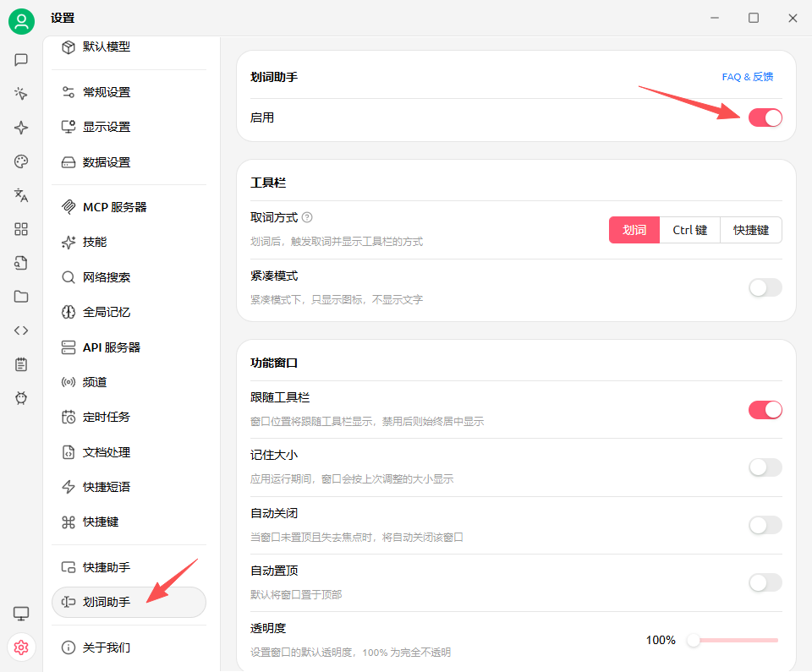Screen dimensions: 812x672
Task: Click the brain icon beside 全局记忆
Action: coord(69,312)
